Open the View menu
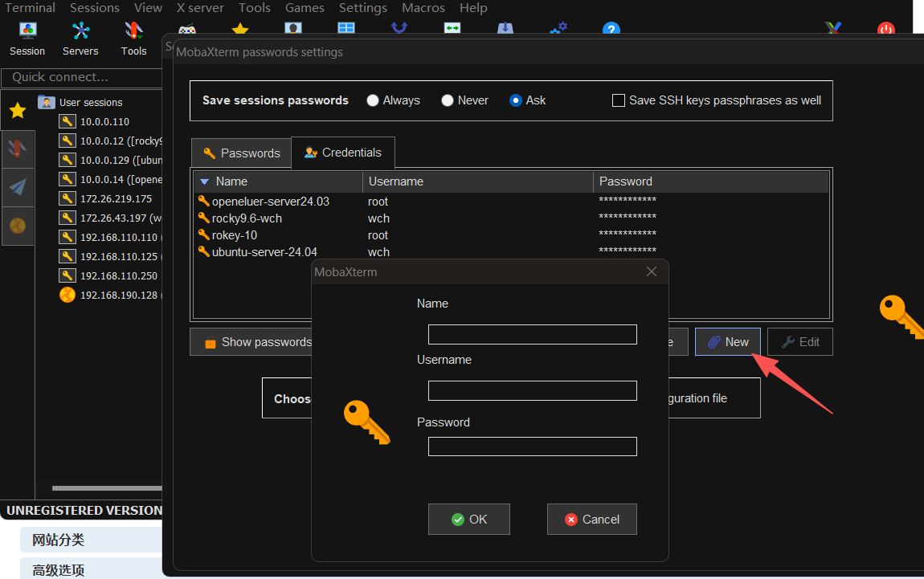 pyautogui.click(x=148, y=8)
